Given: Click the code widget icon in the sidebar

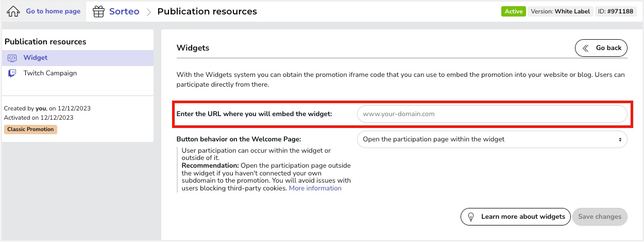Looking at the screenshot, I should [x=12, y=58].
